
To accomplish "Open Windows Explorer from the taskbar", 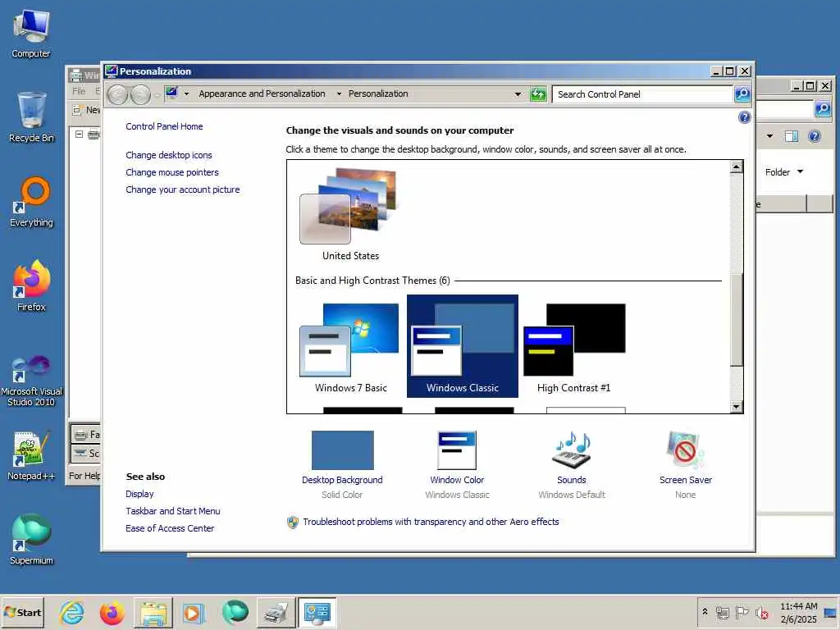I will point(153,612).
